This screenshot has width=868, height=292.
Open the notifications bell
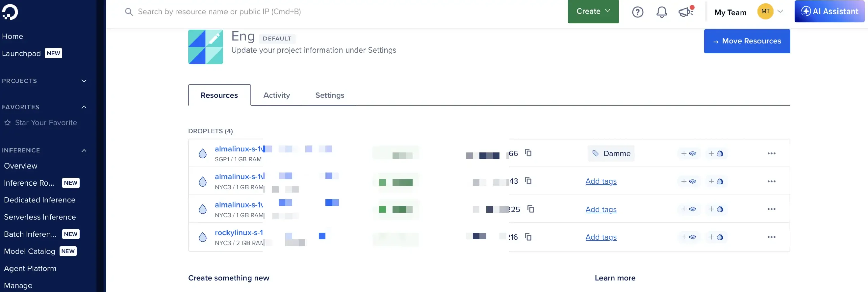[x=662, y=12]
